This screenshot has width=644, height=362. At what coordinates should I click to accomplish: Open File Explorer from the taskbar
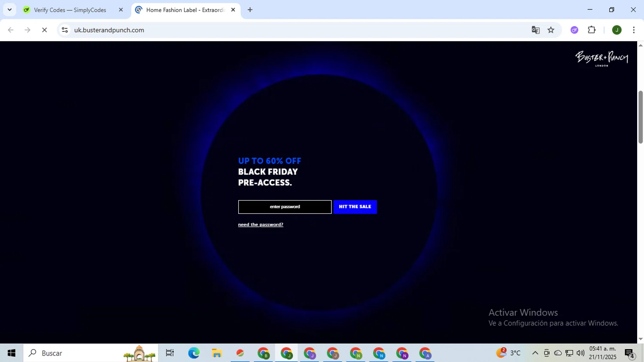(217, 353)
